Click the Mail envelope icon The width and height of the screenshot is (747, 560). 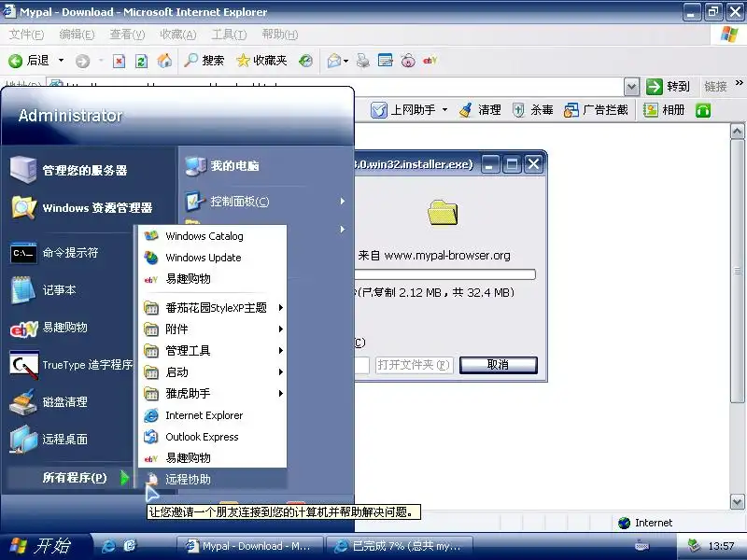334,61
